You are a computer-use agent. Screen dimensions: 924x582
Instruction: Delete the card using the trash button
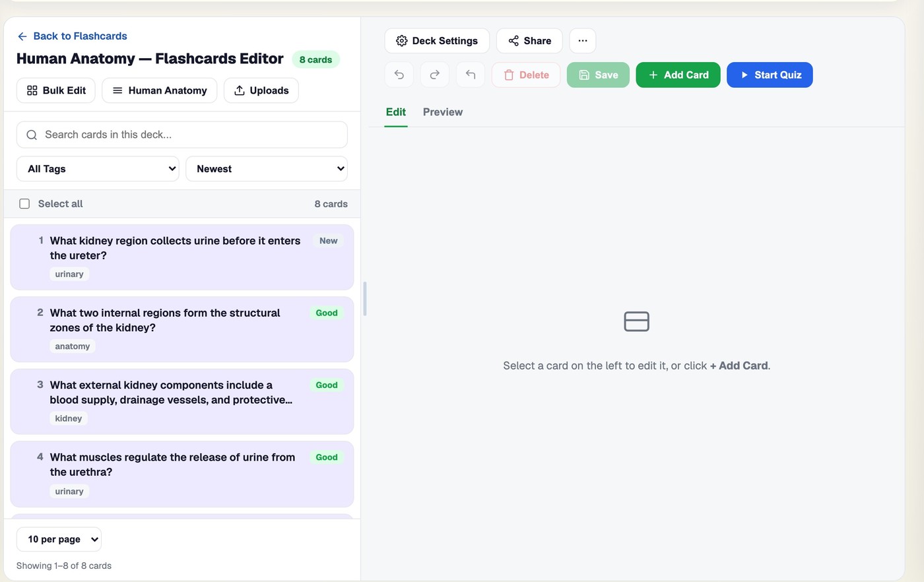tap(526, 75)
